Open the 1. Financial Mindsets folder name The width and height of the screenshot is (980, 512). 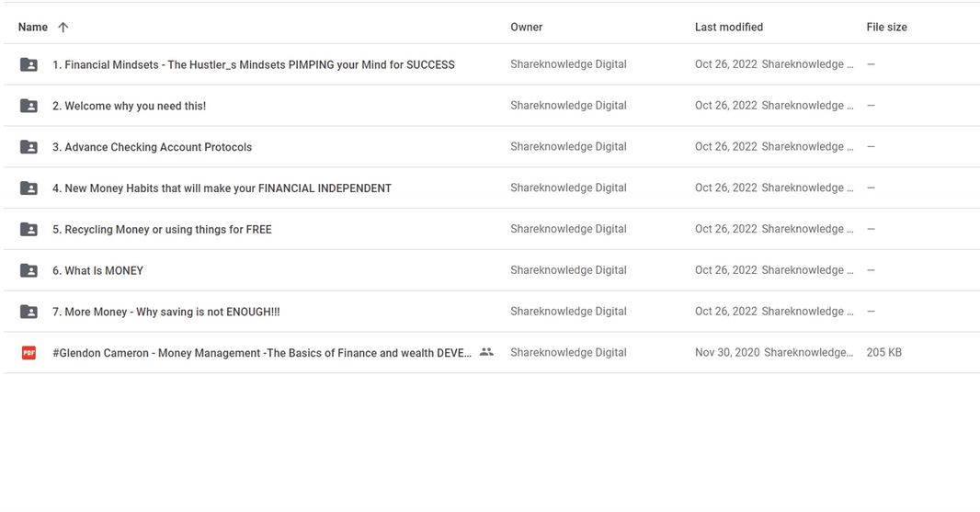[x=254, y=65]
